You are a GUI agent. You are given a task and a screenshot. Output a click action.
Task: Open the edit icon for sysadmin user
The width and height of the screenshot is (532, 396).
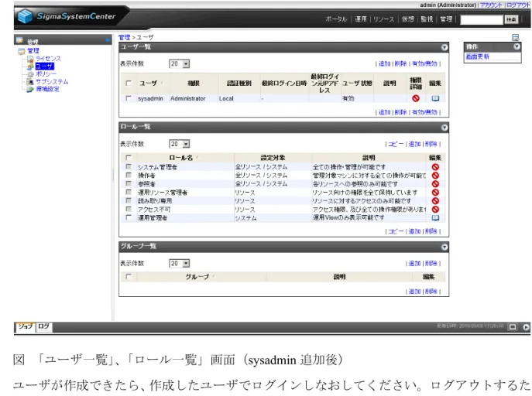pos(435,98)
